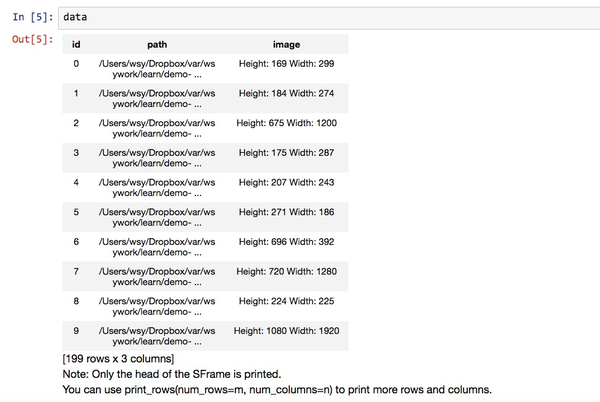The height and width of the screenshot is (402, 600).
Task: Click image cell Height: 169 Width: 299
Action: (x=286, y=63)
